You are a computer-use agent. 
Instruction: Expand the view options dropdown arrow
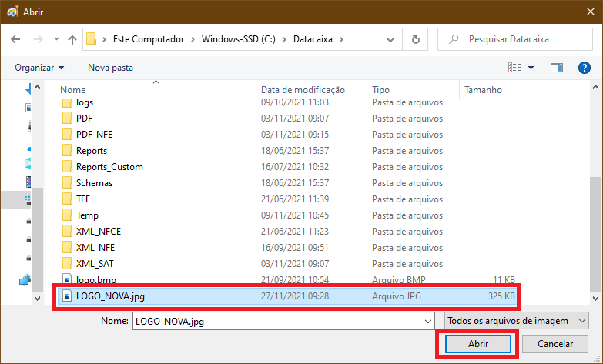(531, 68)
